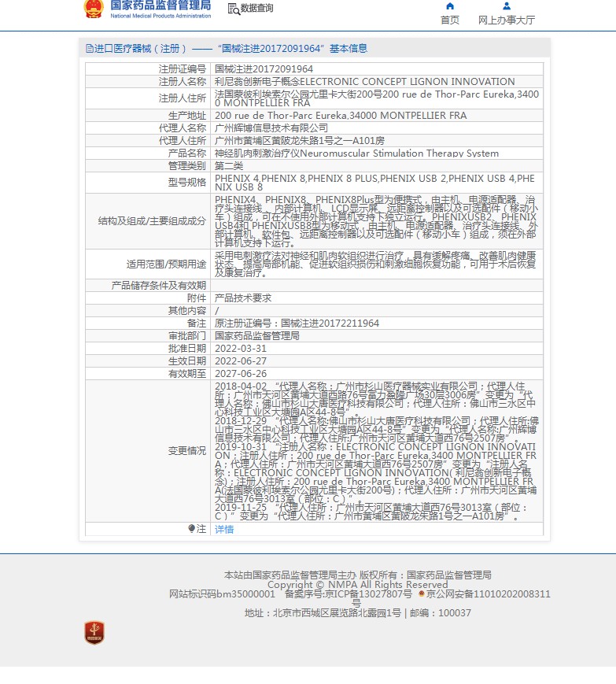
Task: Click the red 党政机关 shield badge
Action: 94,633
